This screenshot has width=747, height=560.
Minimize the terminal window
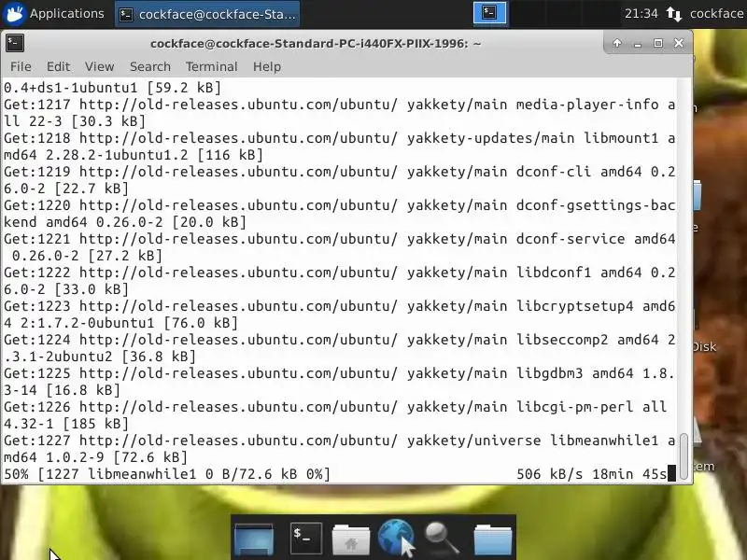[638, 44]
